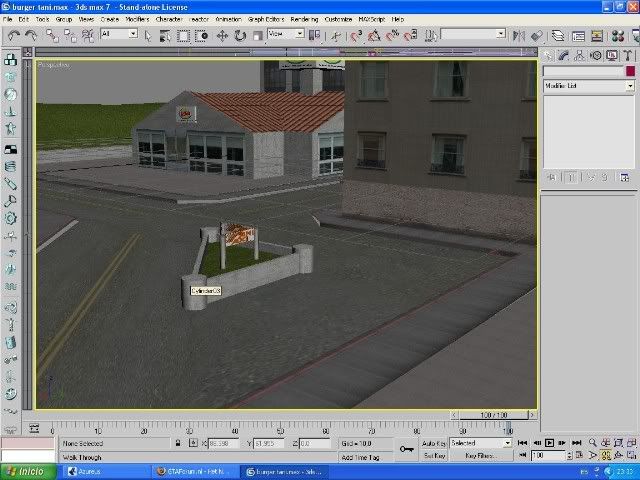640x480 pixels.
Task: Open the MAXScript menu
Action: point(371,19)
